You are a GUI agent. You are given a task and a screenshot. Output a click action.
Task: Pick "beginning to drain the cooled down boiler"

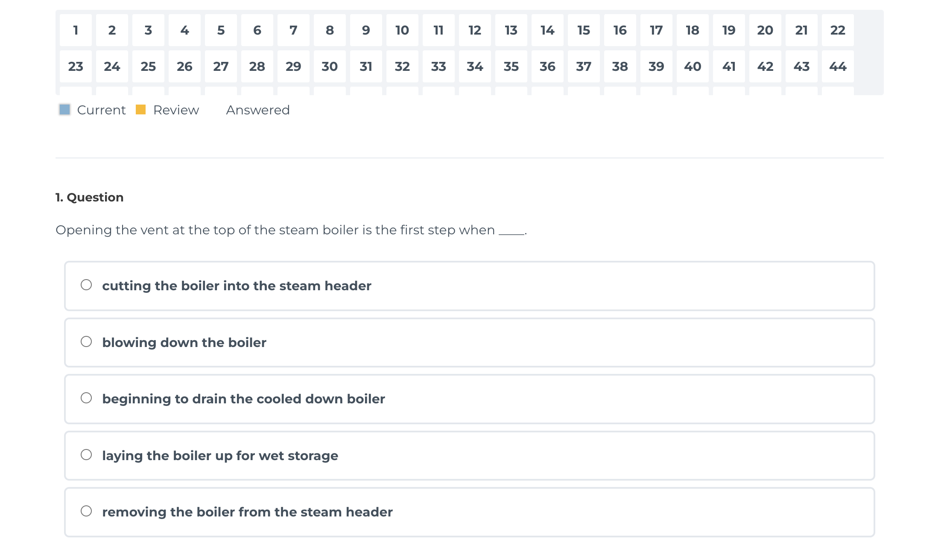point(86,398)
